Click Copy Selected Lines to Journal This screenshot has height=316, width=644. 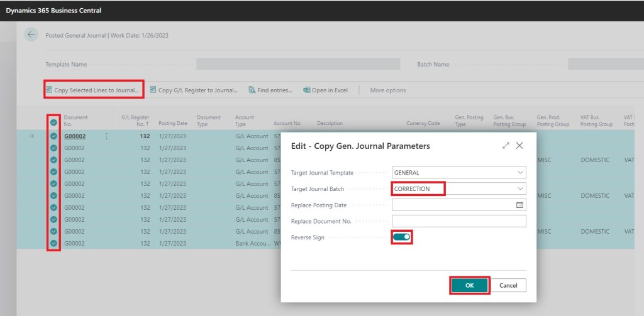pyautogui.click(x=93, y=90)
